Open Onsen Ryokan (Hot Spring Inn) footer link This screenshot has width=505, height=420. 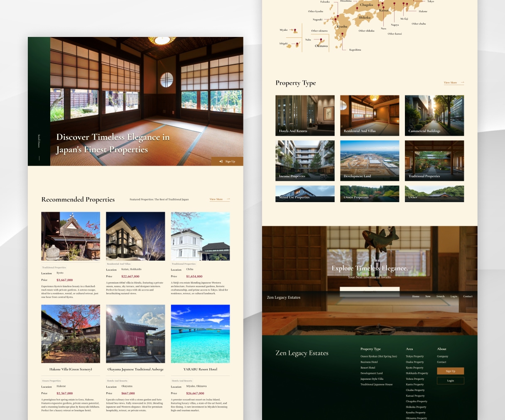(379, 357)
